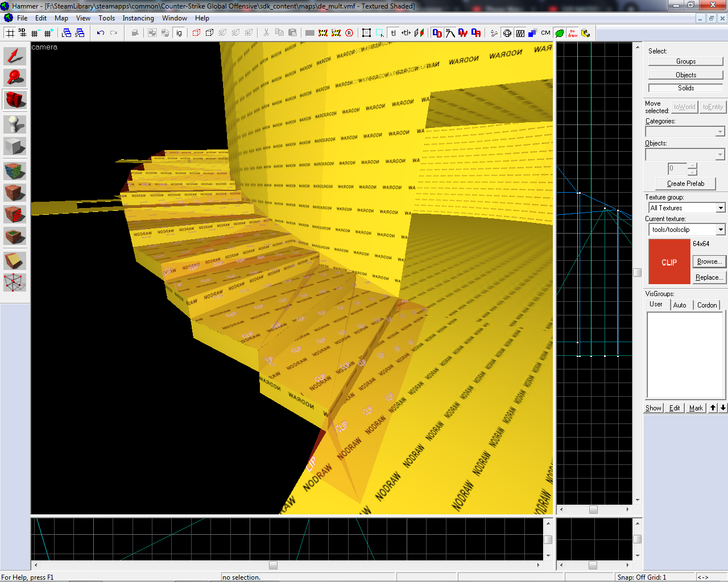
Task: Click the right panel vertical scrollbar thumb
Action: [x=638, y=272]
